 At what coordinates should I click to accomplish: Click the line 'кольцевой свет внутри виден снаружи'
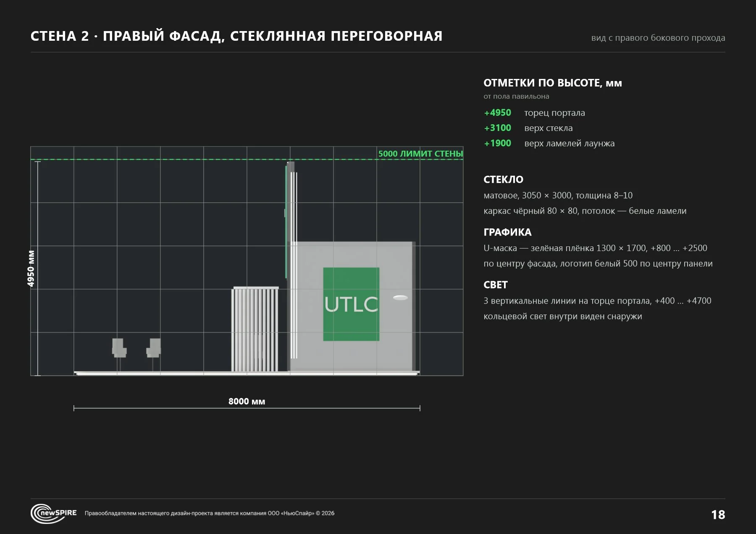coord(563,317)
